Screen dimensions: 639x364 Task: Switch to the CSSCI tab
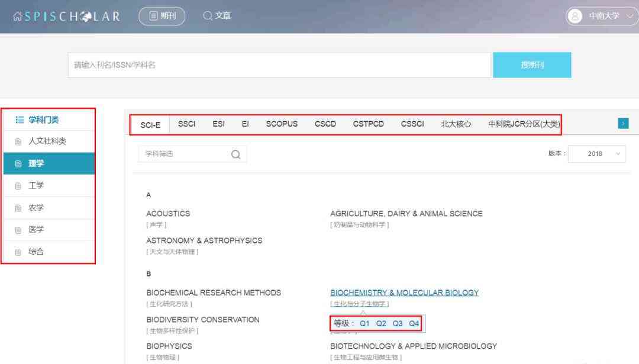[x=412, y=123]
